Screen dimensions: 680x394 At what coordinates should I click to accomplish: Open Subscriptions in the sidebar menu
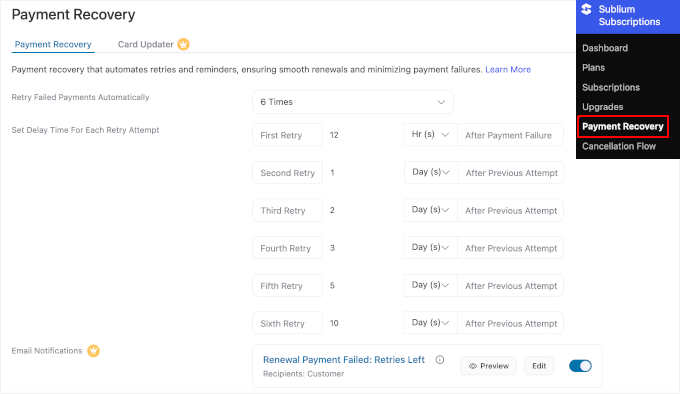611,87
